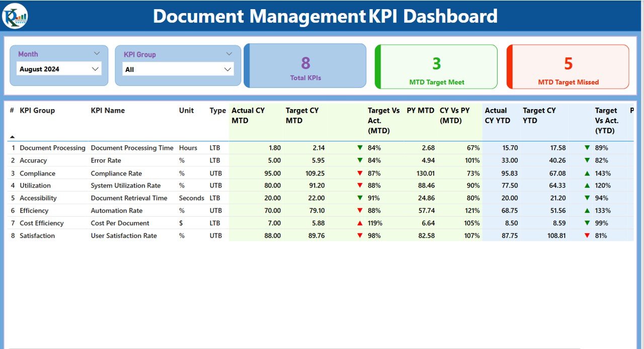
Task: Collapse the Month slicer header chevron
Action: pos(97,53)
